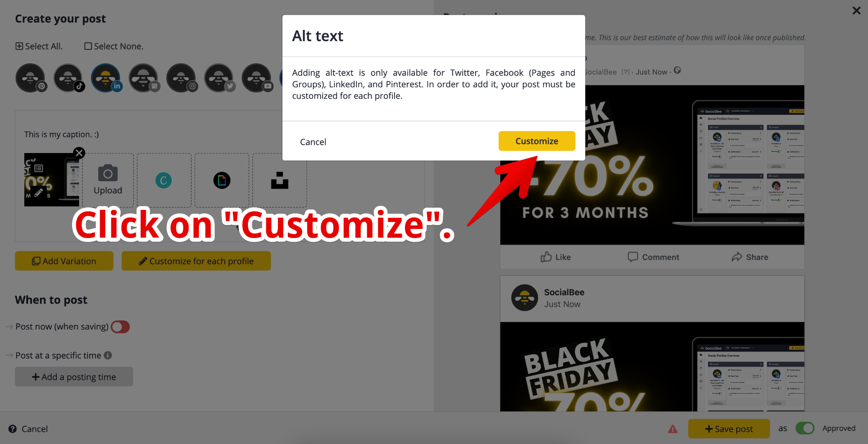This screenshot has width=868, height=444.
Task: Cancel the Alt text dialog
Action: click(313, 142)
